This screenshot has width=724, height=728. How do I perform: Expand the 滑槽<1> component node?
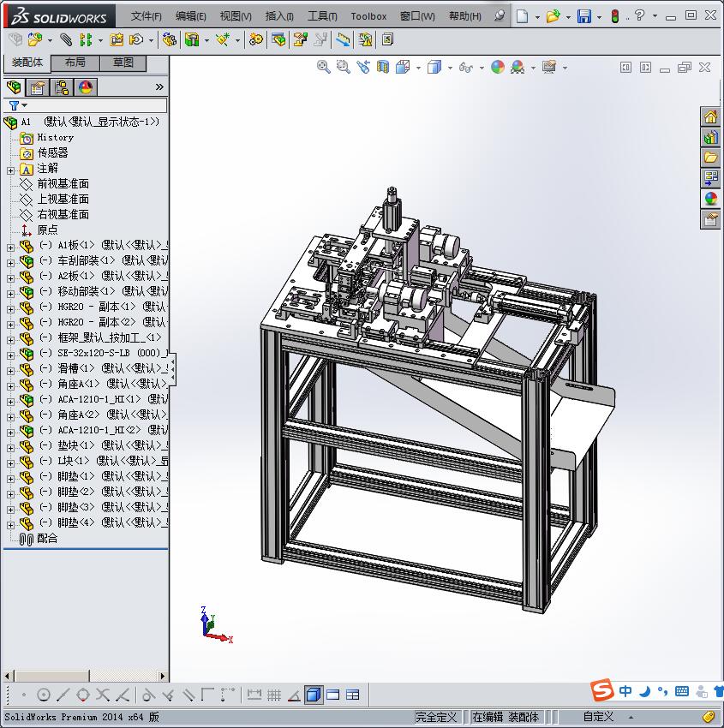10,371
